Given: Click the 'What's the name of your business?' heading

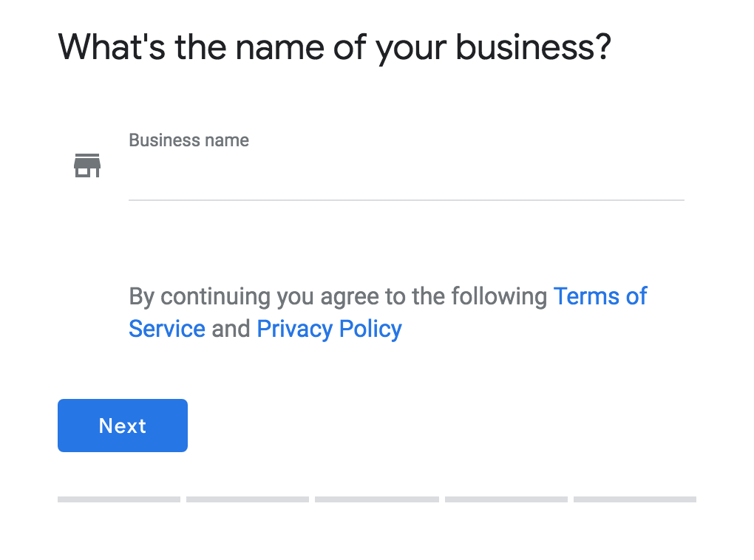Looking at the screenshot, I should [x=335, y=47].
